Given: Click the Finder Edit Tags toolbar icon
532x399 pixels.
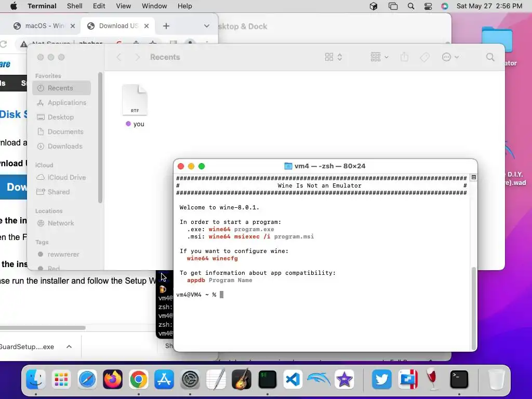Looking at the screenshot, I should coord(424,57).
